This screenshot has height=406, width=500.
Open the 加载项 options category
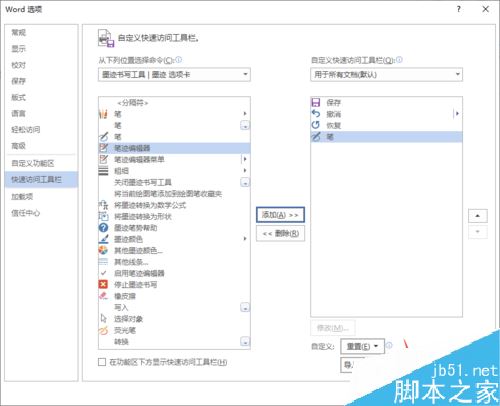point(41,196)
